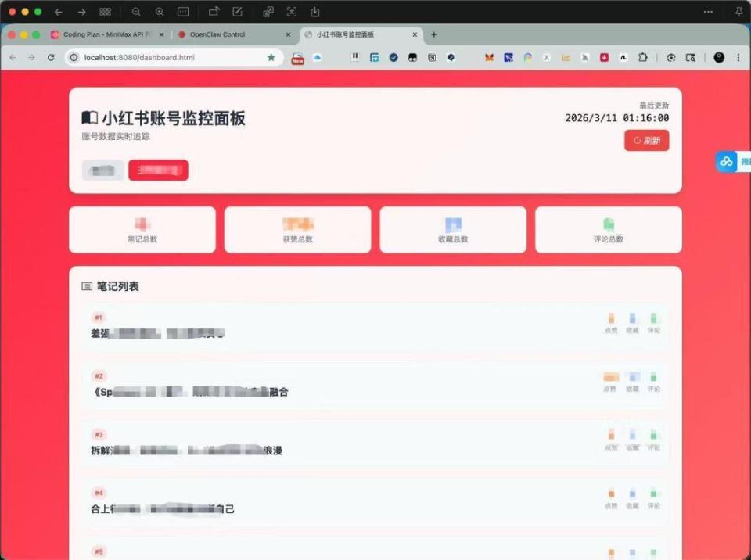This screenshot has height=560, width=751.
Task: Open the user profile avatar menu
Action: point(719,58)
